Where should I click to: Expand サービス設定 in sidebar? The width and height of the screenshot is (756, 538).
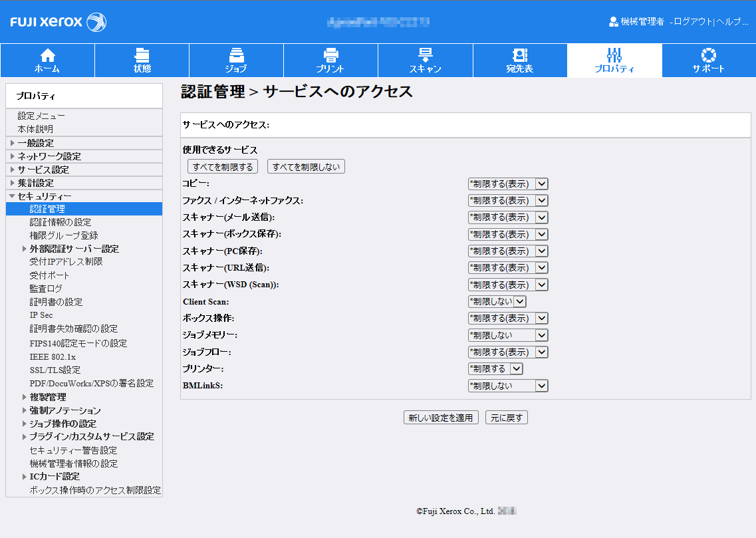(13, 170)
